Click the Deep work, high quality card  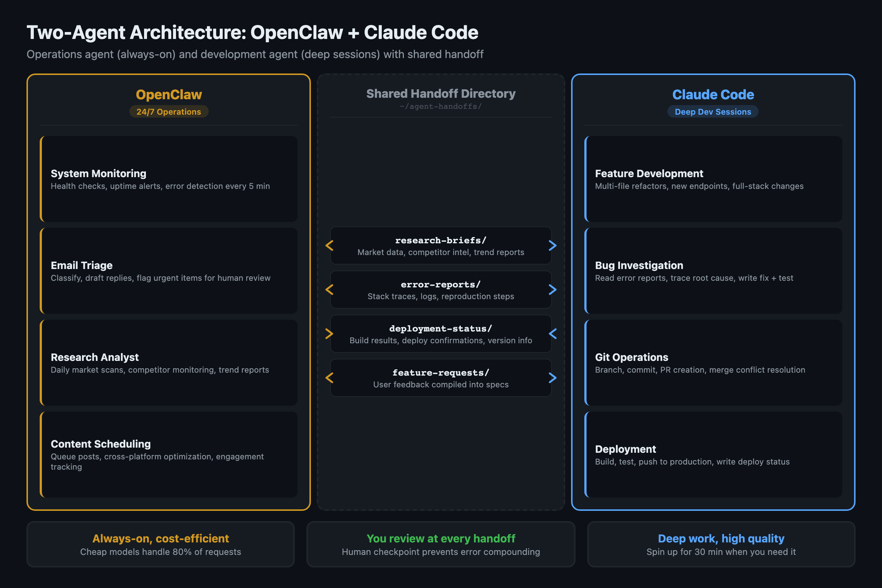721,544
